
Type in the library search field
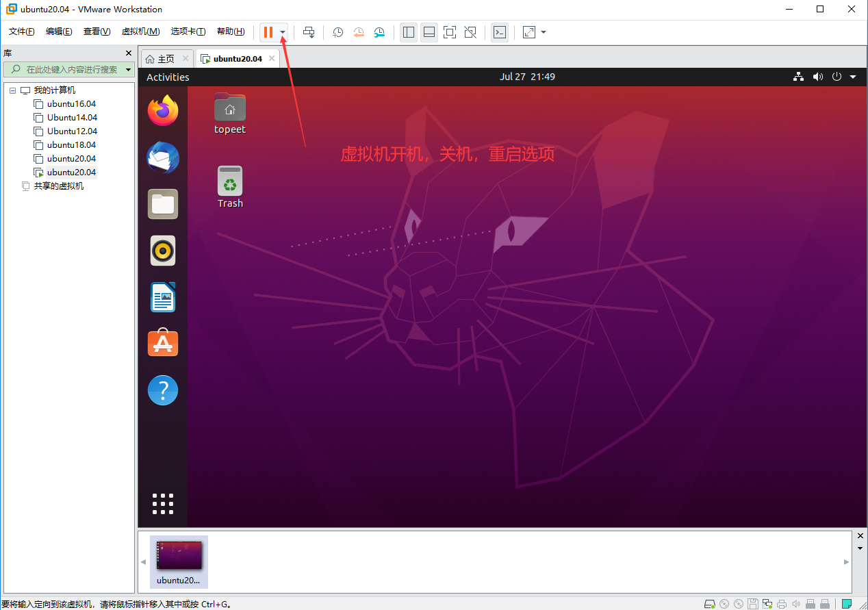(68, 70)
